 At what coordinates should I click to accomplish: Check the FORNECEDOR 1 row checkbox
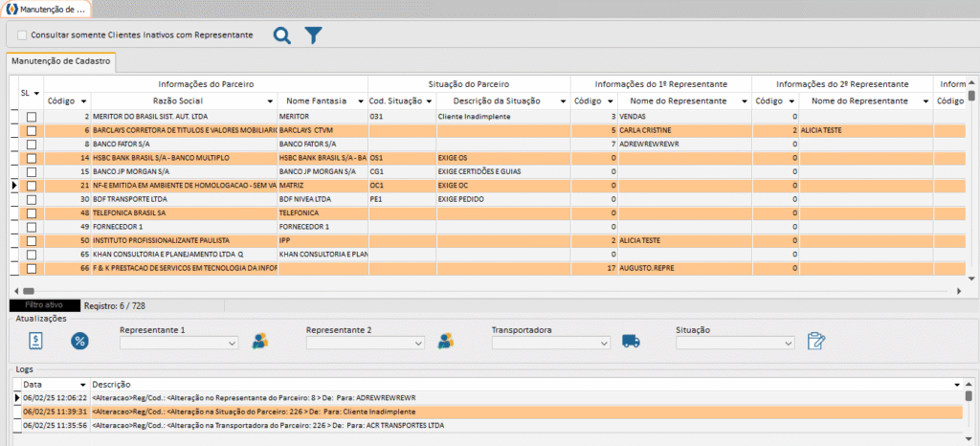tap(32, 227)
